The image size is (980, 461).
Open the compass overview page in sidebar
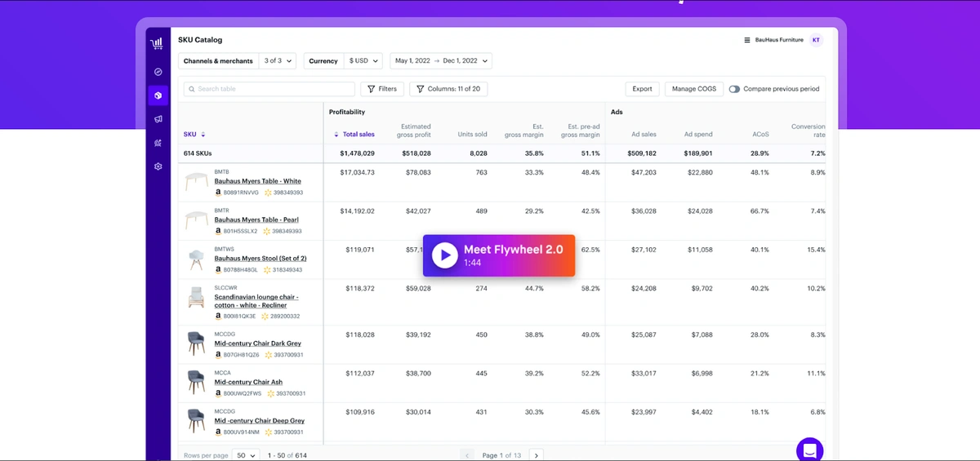click(x=158, y=72)
